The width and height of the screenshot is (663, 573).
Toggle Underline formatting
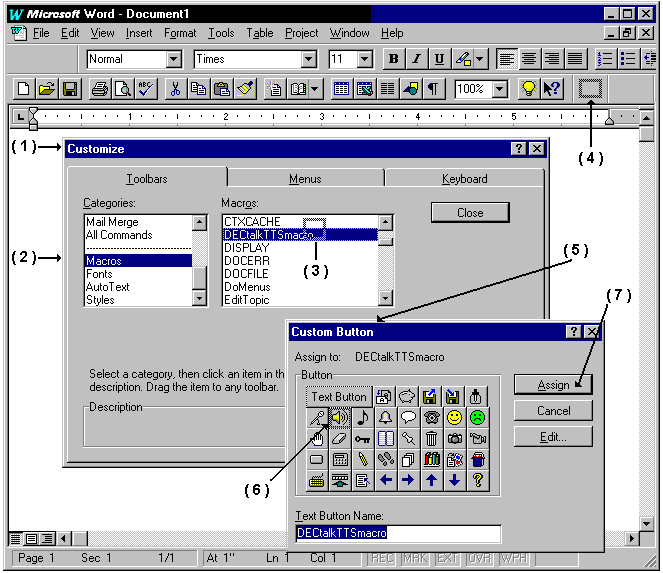click(x=439, y=59)
